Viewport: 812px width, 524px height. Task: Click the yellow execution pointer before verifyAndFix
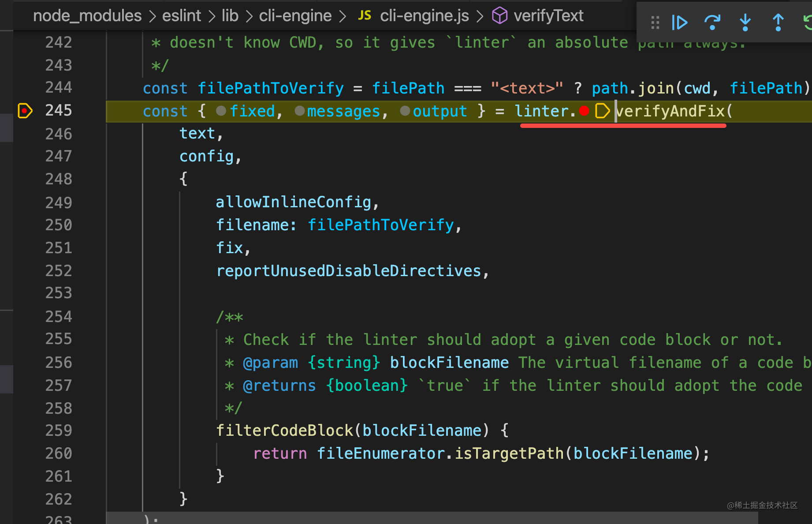pyautogui.click(x=602, y=111)
